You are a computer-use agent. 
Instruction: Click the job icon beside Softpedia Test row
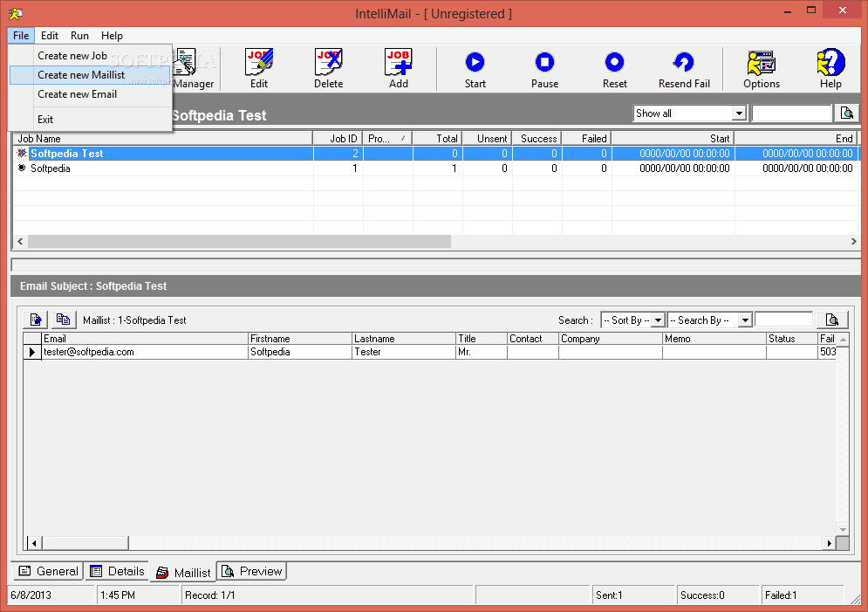[x=22, y=153]
